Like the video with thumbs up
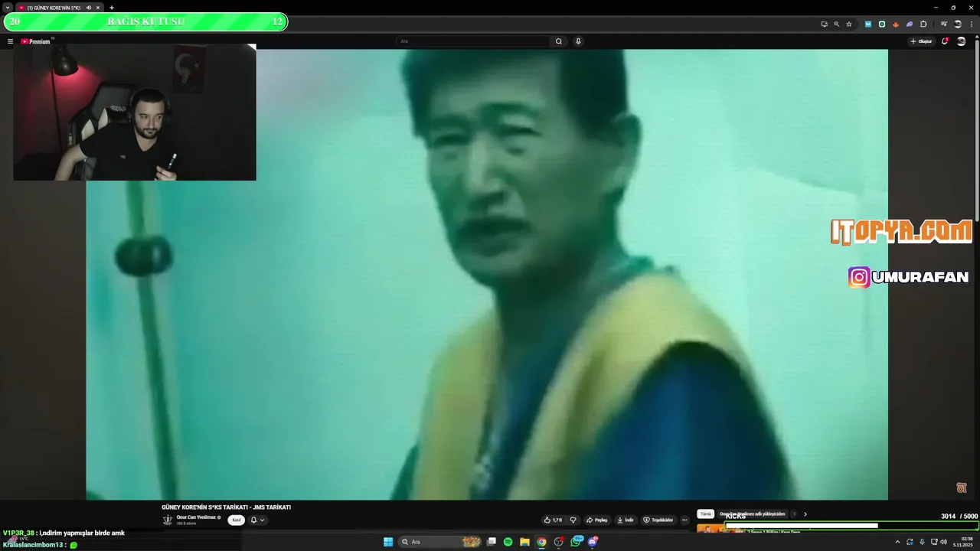980x551 pixels. click(x=554, y=520)
